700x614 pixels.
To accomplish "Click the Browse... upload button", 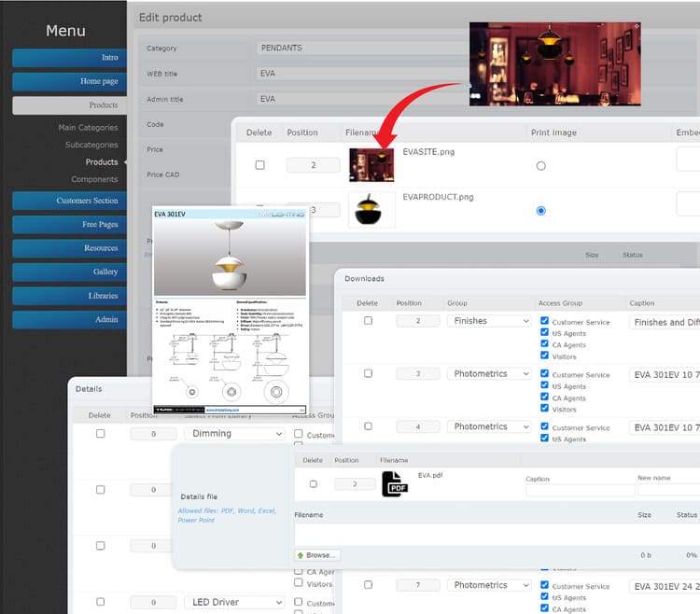I will pos(317,555).
